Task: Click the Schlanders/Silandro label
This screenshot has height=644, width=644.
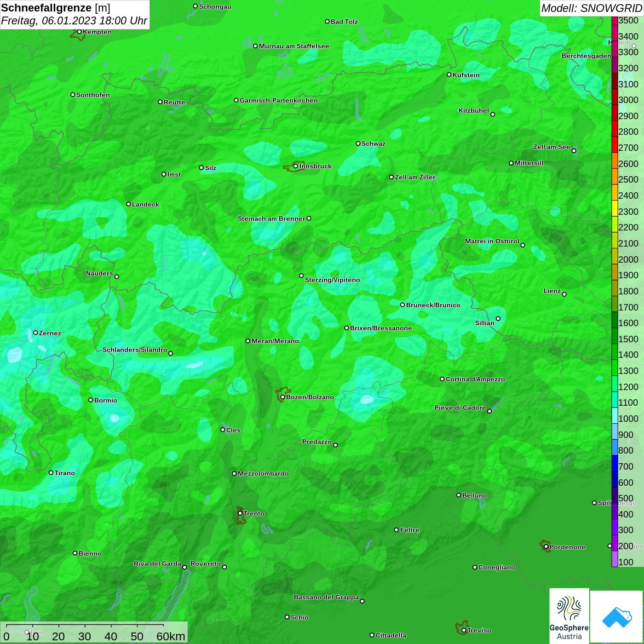Action: 135,350
